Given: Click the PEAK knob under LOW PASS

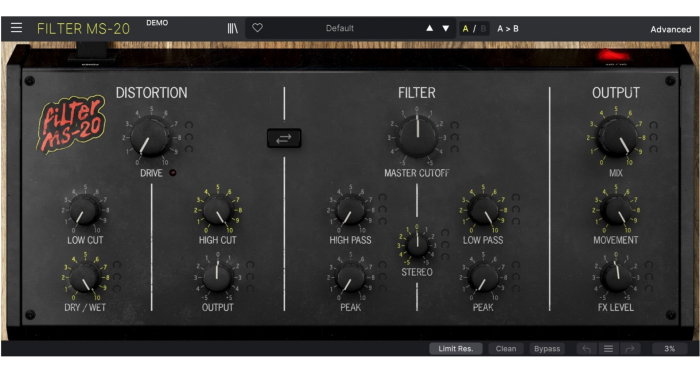Looking at the screenshot, I should tap(483, 278).
